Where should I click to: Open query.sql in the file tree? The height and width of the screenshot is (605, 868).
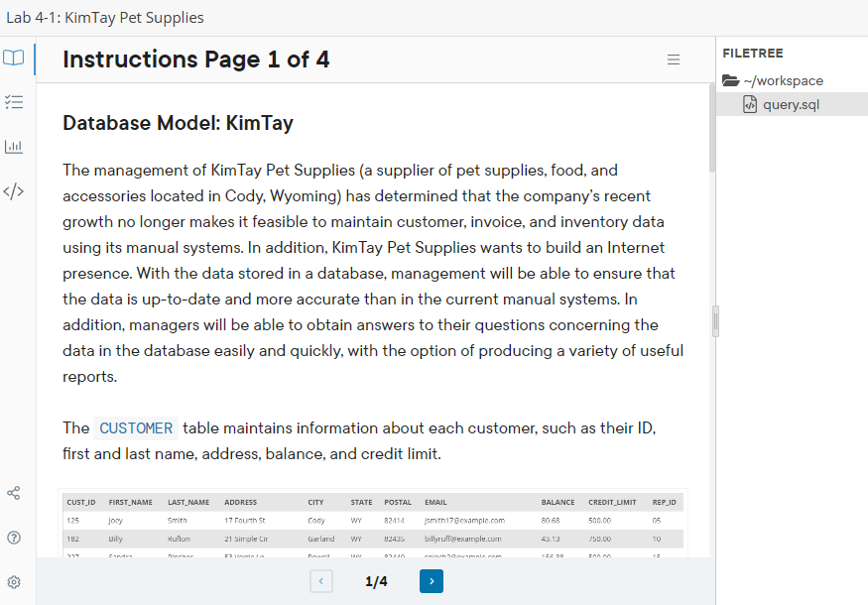791,104
